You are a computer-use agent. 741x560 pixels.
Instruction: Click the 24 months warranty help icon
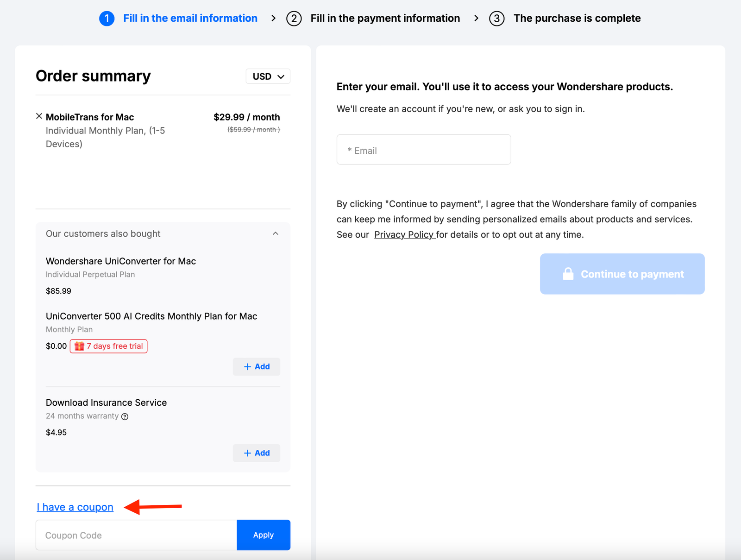(x=125, y=416)
